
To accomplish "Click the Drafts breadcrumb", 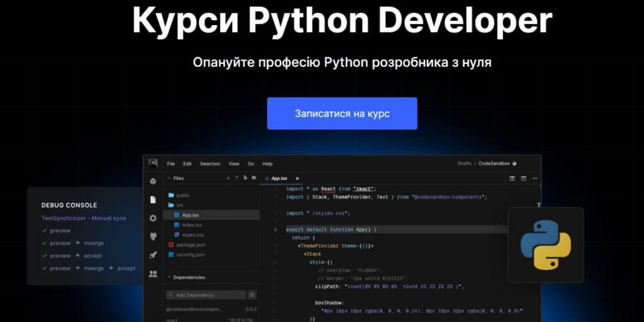I will [x=465, y=164].
